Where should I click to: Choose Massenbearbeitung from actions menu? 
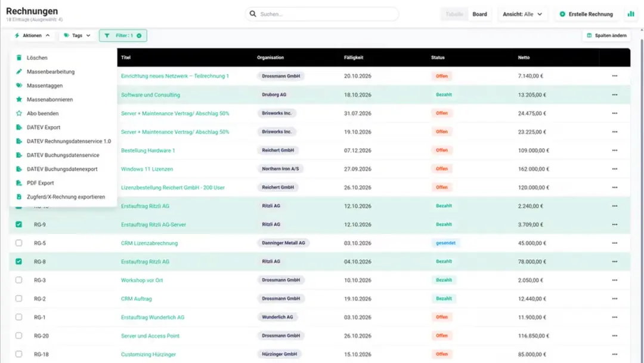click(x=51, y=72)
